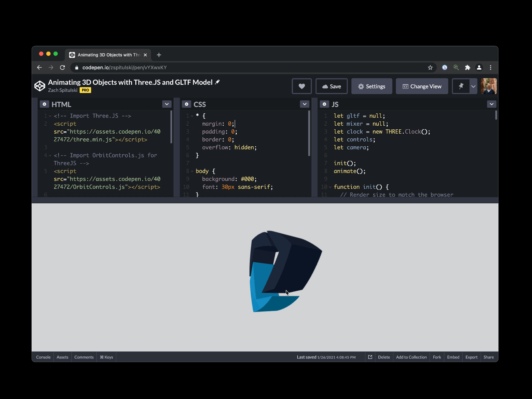Open dropdown arrow beside the pin button
532x399 pixels.
coord(473,86)
